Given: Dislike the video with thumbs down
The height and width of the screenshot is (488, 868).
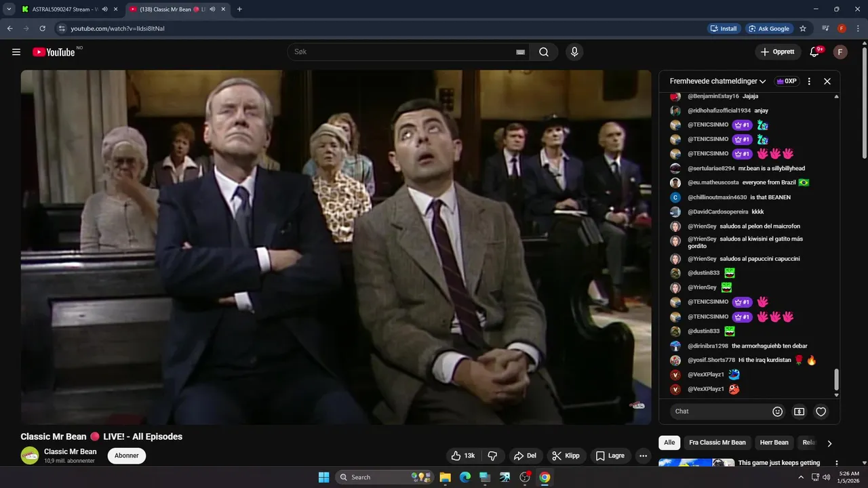Looking at the screenshot, I should pos(493,456).
